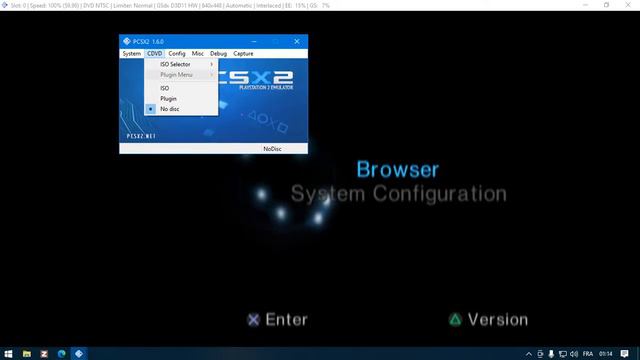Show hidden tray icons
This screenshot has height=360, width=640.
(529, 354)
